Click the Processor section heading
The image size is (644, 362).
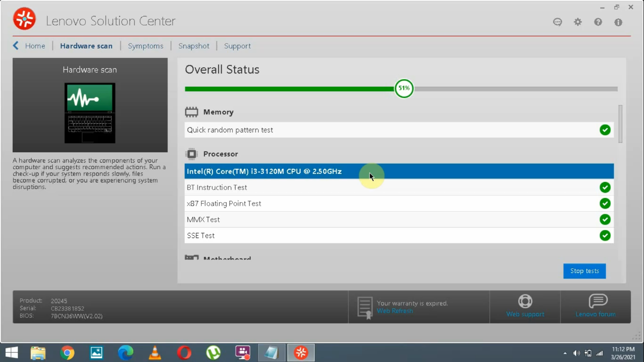[221, 154]
